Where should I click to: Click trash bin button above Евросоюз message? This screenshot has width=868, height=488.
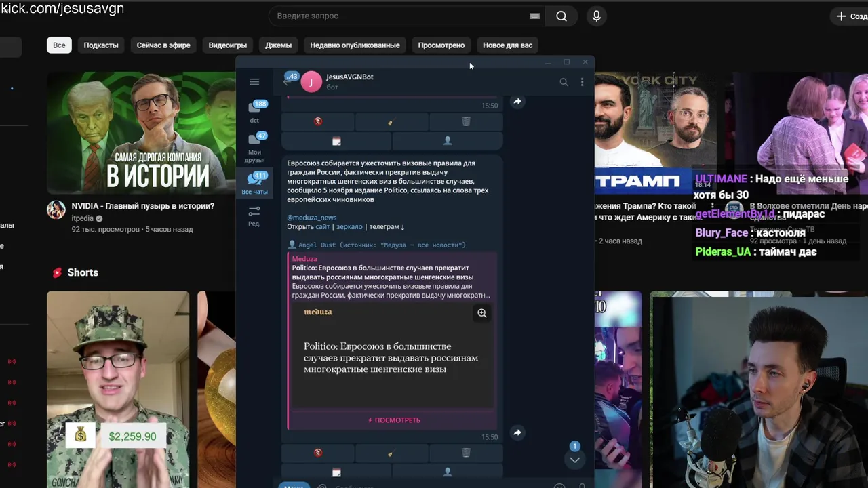[x=466, y=121]
